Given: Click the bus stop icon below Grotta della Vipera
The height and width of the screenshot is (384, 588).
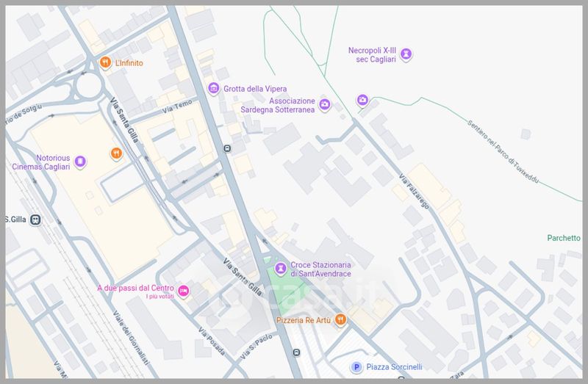Looking at the screenshot, I should (227, 148).
